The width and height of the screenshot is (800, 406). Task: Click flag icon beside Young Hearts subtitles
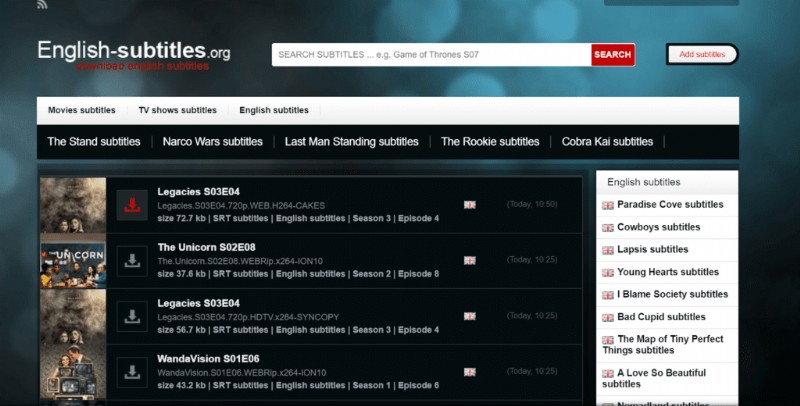tap(608, 273)
